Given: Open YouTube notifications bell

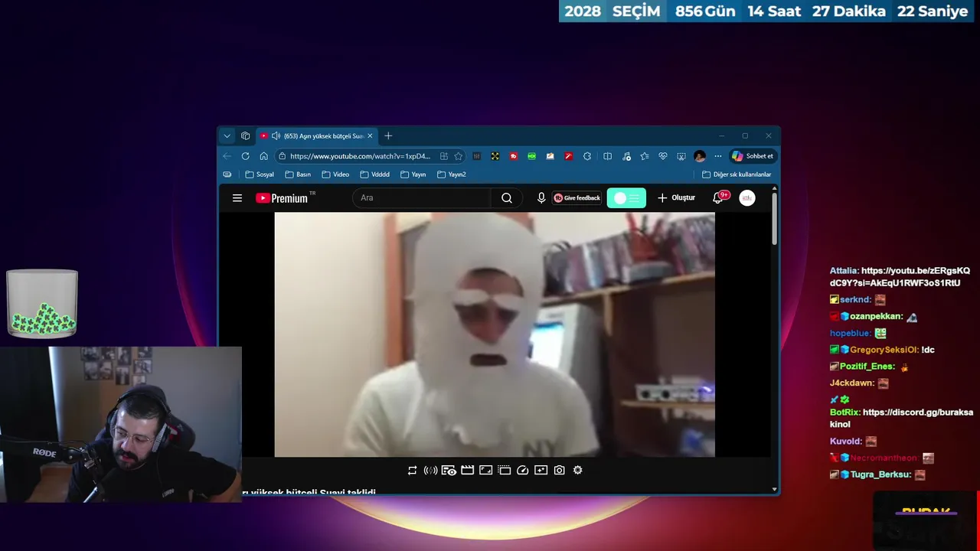Looking at the screenshot, I should (x=718, y=197).
